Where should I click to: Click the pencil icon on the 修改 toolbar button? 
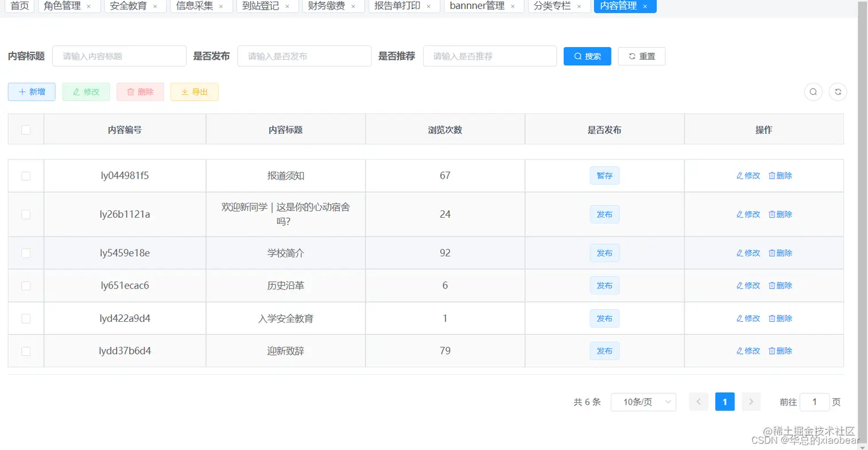(x=77, y=91)
